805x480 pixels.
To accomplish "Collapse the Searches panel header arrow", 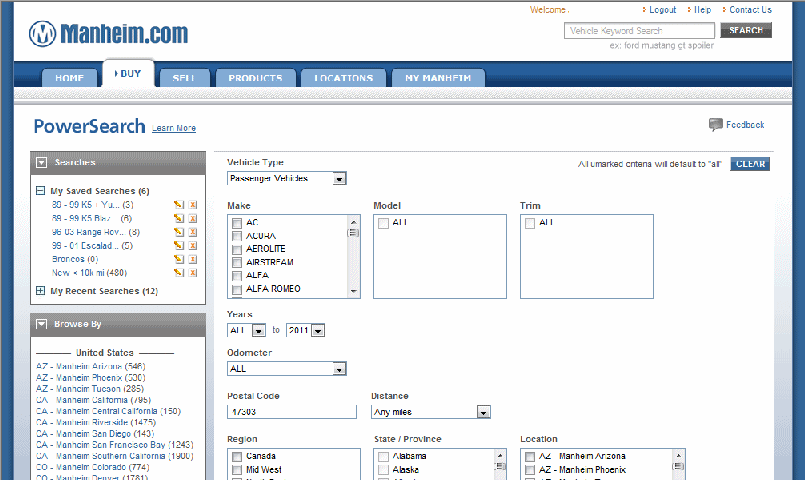I will (42, 163).
